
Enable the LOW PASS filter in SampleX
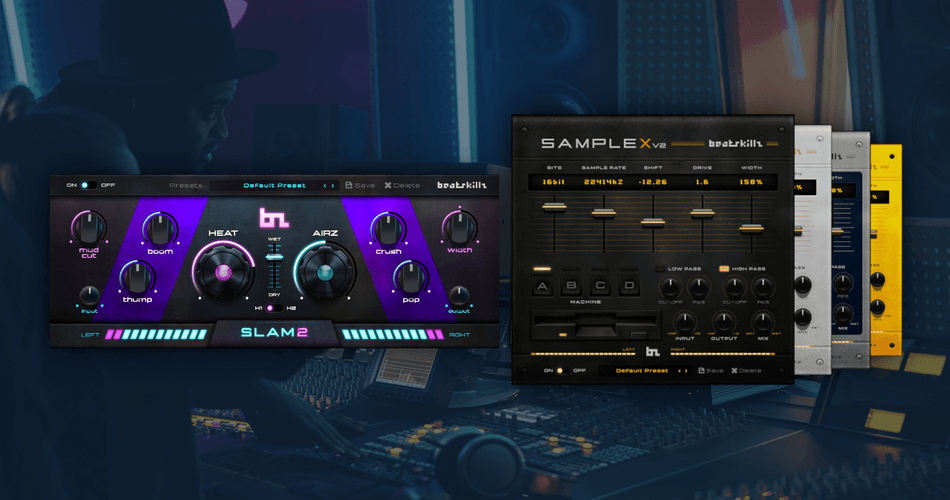[x=659, y=269]
